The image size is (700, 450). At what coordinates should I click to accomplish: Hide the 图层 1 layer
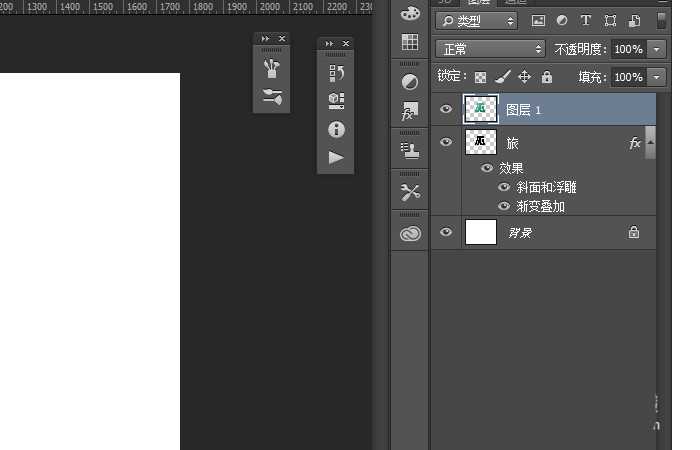pos(446,110)
